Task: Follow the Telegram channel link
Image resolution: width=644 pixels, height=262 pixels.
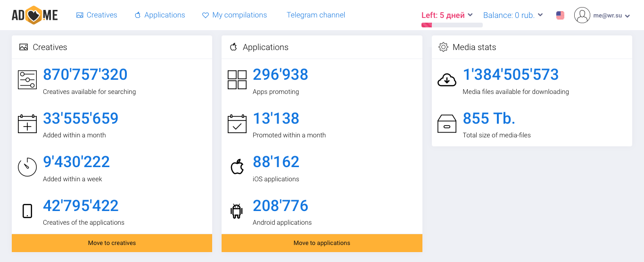Action: click(316, 15)
